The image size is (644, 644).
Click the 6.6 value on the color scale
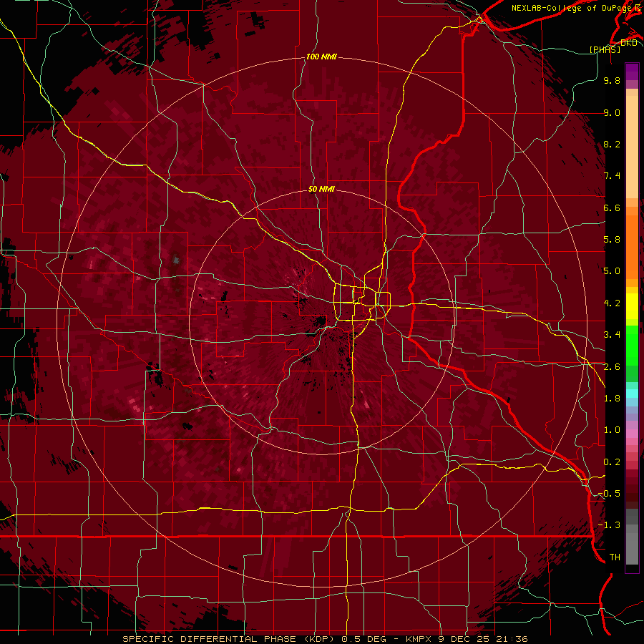point(612,208)
